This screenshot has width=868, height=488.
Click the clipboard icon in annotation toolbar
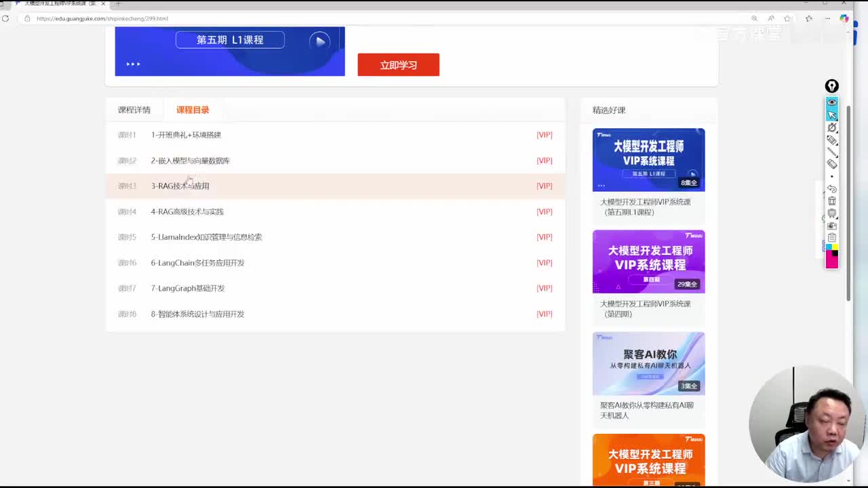coord(832,237)
